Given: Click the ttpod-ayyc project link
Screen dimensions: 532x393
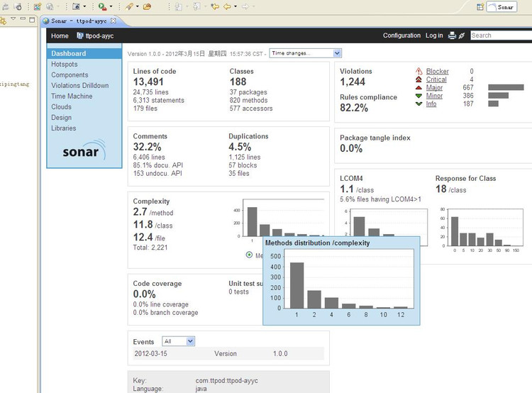Looking at the screenshot, I should (99, 35).
